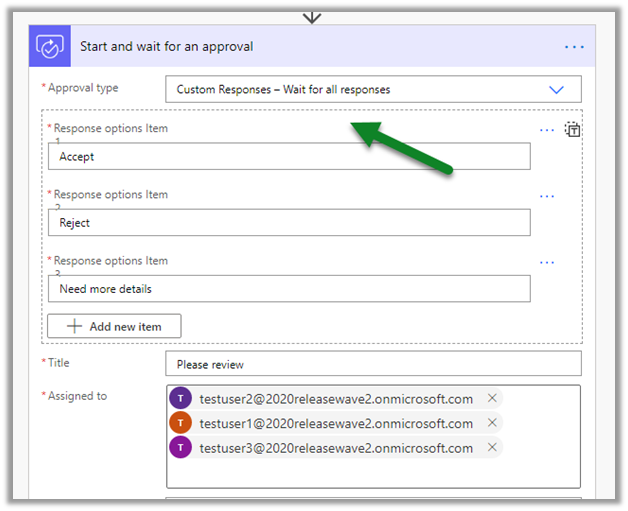
Task: Edit the Accept response option field
Action: (x=288, y=157)
